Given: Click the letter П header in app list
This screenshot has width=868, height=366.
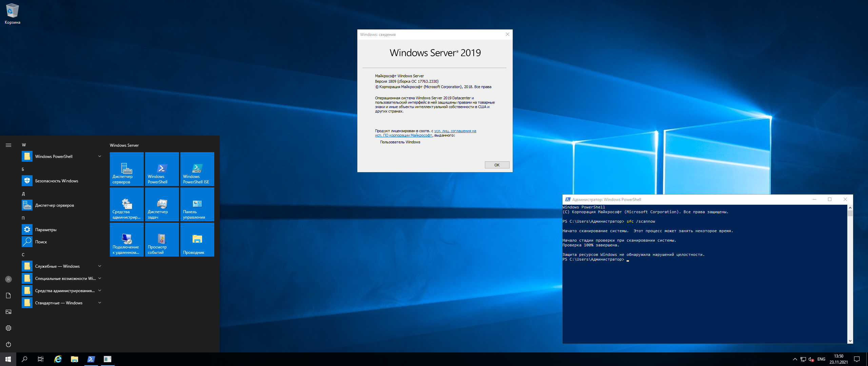Looking at the screenshot, I should coord(23,218).
